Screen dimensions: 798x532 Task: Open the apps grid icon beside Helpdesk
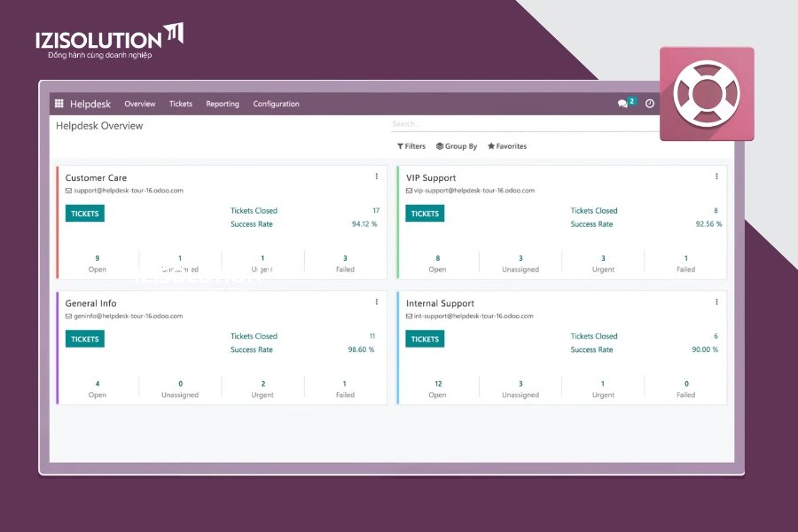point(59,104)
